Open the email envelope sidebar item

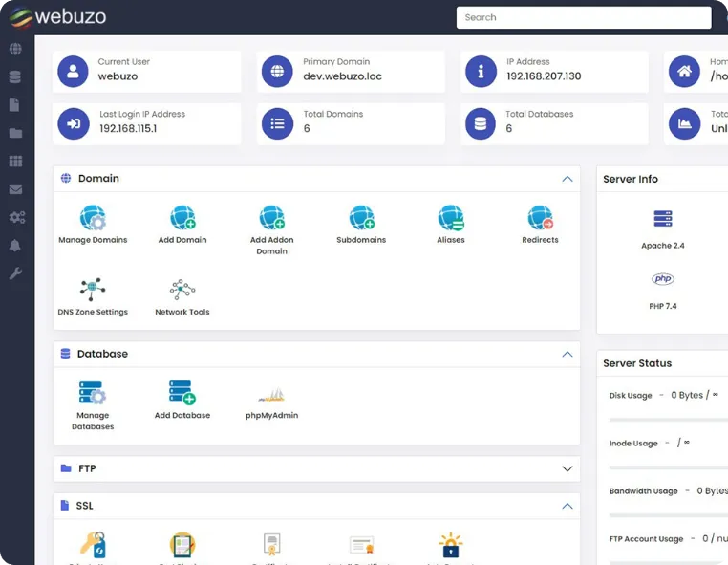[15, 189]
